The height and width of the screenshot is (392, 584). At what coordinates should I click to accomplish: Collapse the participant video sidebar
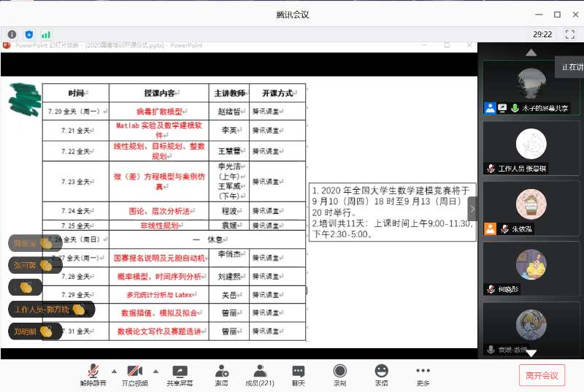coord(472,209)
